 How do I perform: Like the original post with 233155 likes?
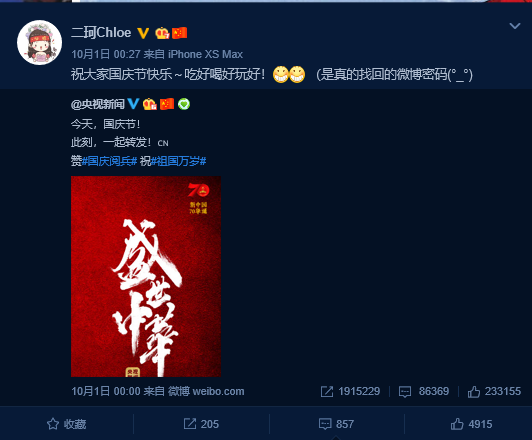click(494, 391)
